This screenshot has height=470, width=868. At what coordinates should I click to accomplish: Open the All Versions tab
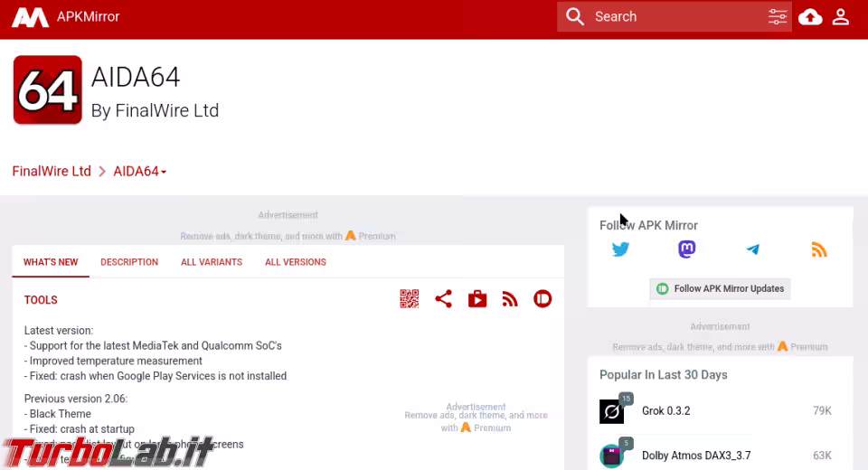(295, 262)
